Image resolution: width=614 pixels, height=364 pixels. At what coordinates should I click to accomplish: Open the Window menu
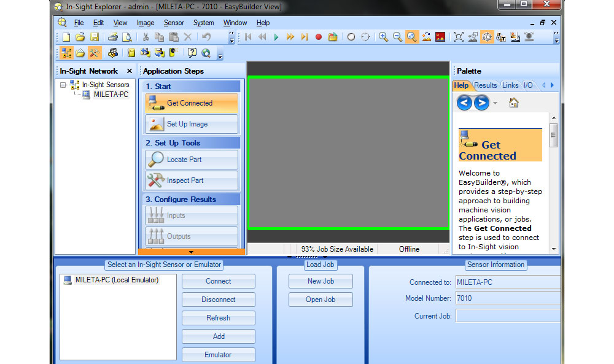pyautogui.click(x=235, y=23)
